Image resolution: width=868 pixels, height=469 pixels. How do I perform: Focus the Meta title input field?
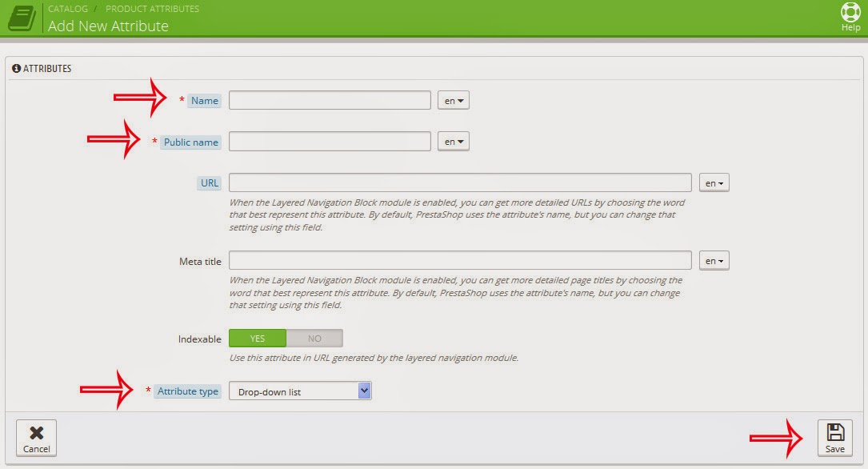click(x=460, y=260)
